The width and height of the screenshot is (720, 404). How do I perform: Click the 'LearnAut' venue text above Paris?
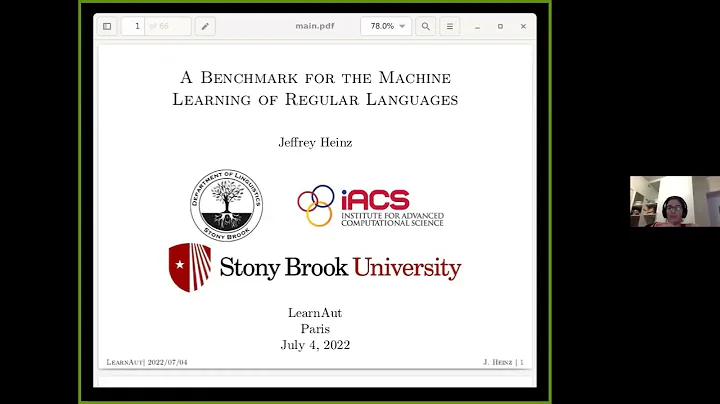(x=315, y=313)
